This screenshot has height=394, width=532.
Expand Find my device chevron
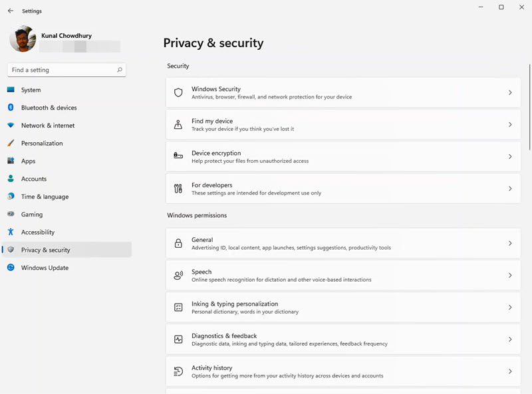point(510,124)
